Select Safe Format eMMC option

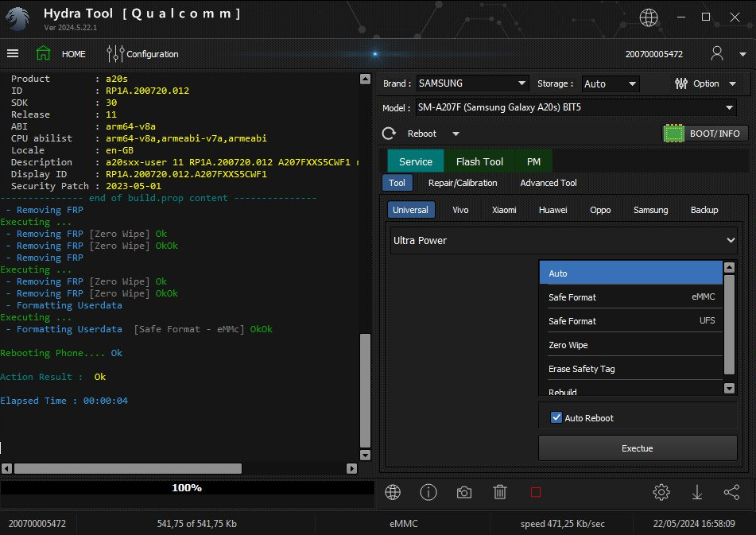click(630, 297)
